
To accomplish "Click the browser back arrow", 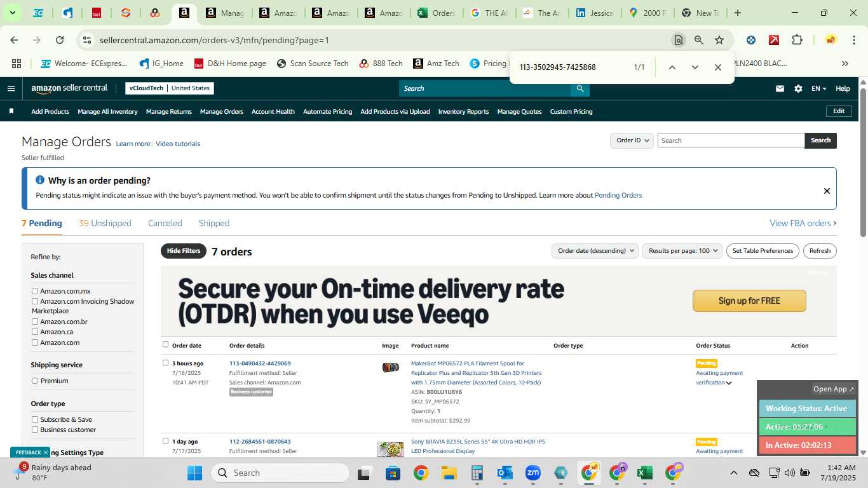I will [14, 40].
